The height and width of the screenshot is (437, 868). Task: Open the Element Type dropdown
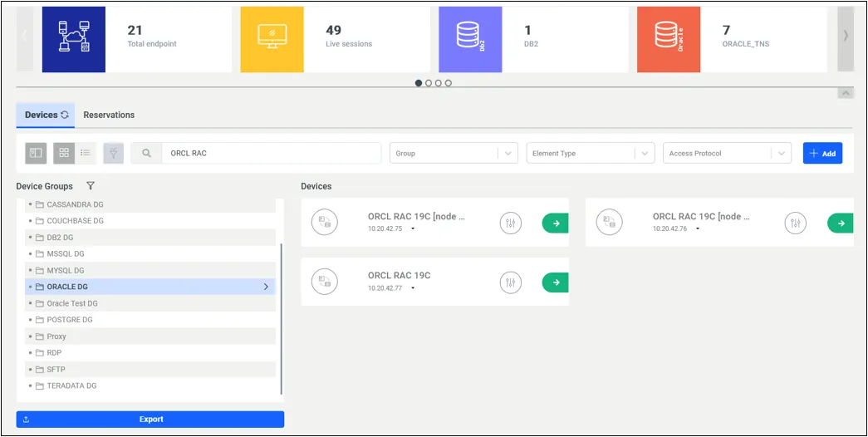coord(590,154)
